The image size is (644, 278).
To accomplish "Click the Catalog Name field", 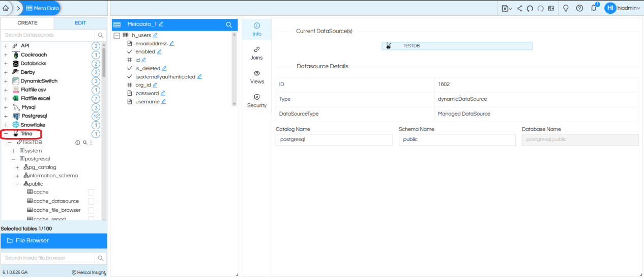I will pos(334,140).
